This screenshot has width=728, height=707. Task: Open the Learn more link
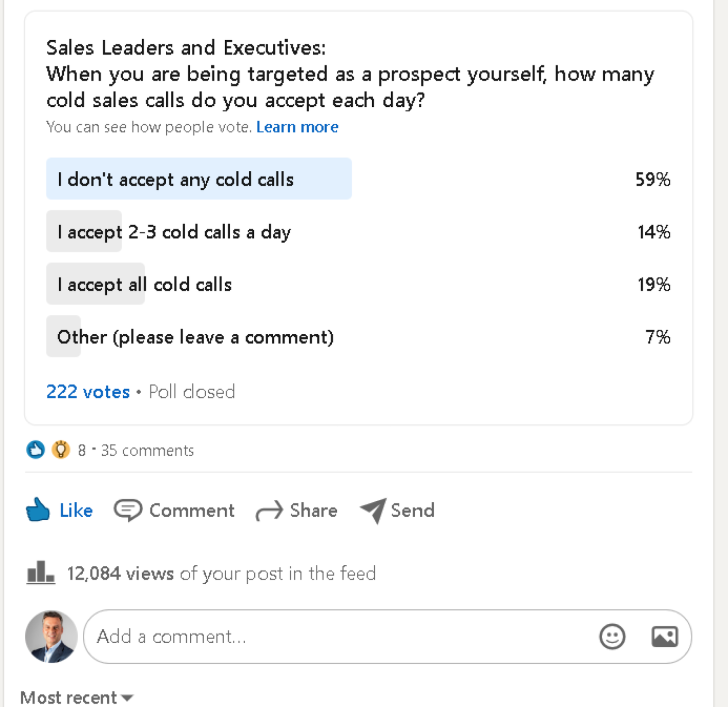pos(298,127)
